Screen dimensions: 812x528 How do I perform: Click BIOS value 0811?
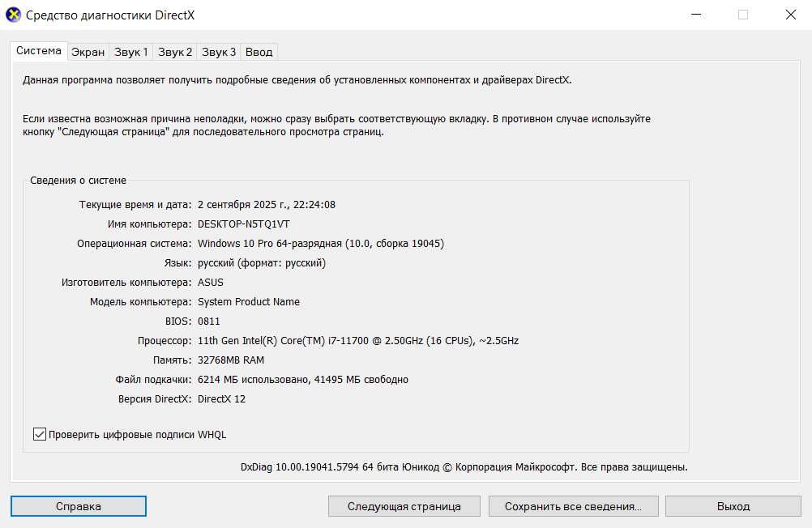coord(209,321)
